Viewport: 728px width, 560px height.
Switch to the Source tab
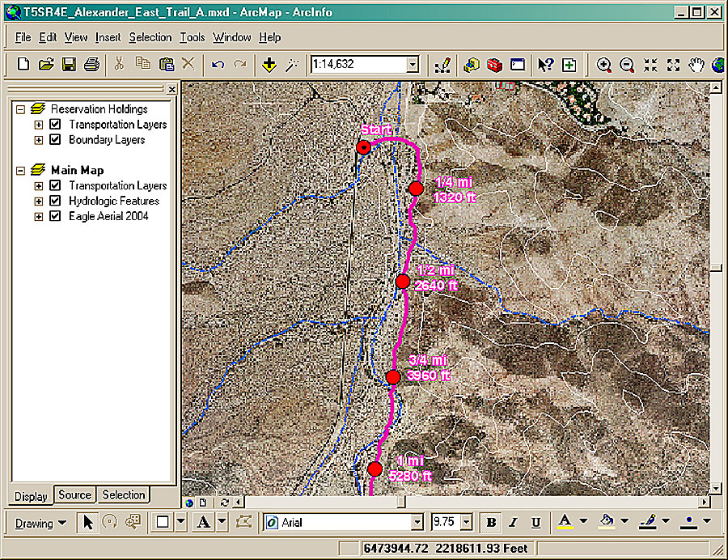pyautogui.click(x=74, y=495)
